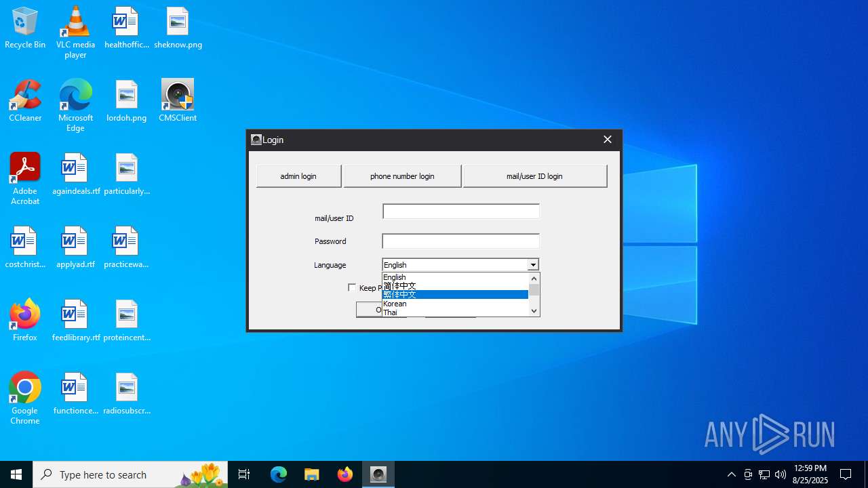Select sheknow.png image file
The image size is (868, 488).
tap(178, 28)
